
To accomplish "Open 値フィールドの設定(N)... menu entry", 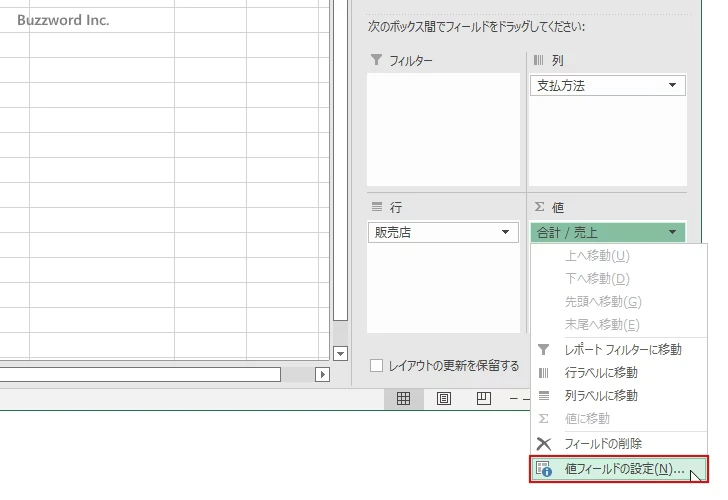I will click(x=618, y=469).
